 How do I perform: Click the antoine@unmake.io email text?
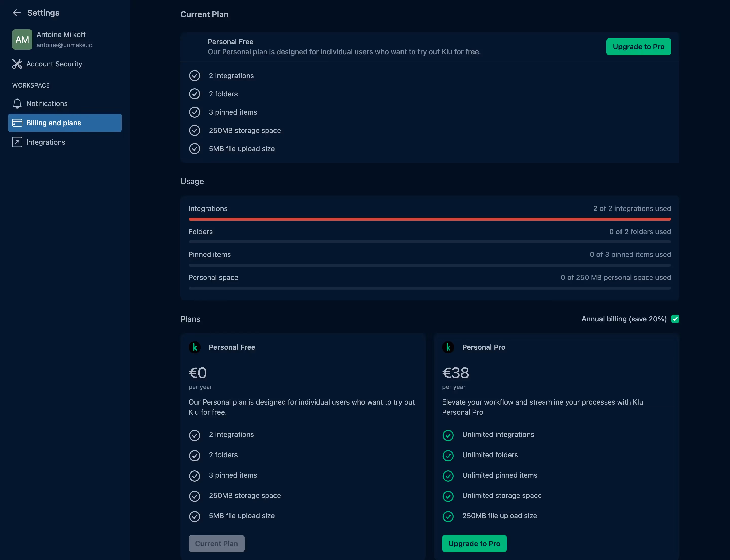(x=64, y=45)
